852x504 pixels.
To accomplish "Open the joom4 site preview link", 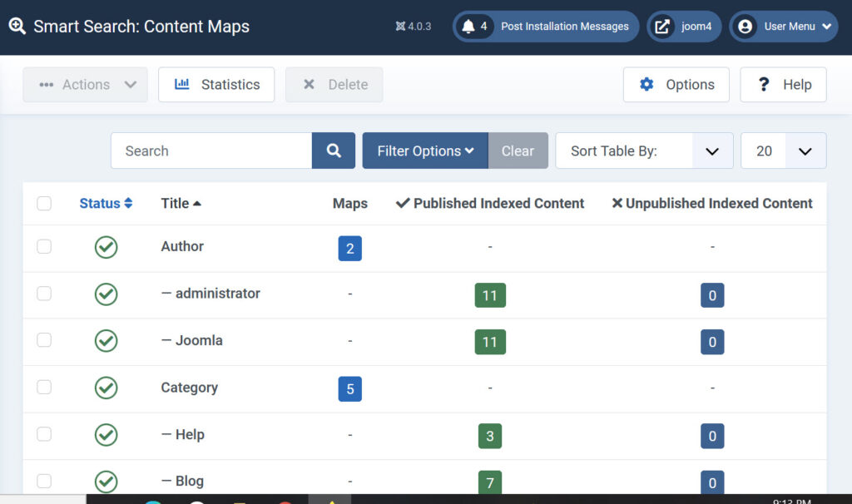I will pos(684,27).
